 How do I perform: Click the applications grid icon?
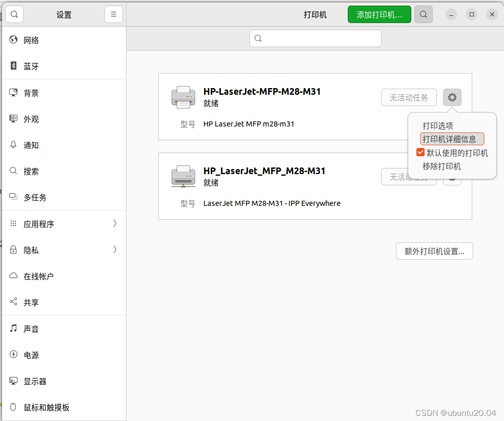point(13,223)
